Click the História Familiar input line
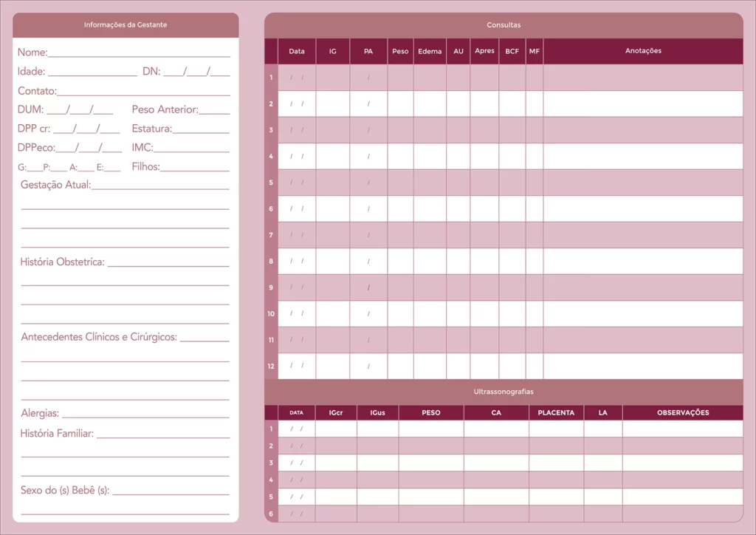 (162, 434)
